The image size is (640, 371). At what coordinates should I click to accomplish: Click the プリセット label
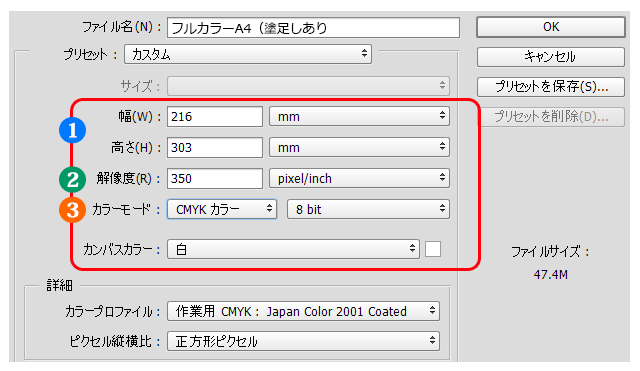click(90, 54)
